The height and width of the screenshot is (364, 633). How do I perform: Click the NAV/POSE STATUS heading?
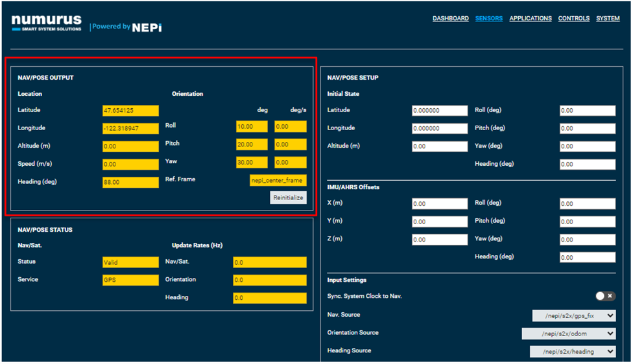point(45,230)
